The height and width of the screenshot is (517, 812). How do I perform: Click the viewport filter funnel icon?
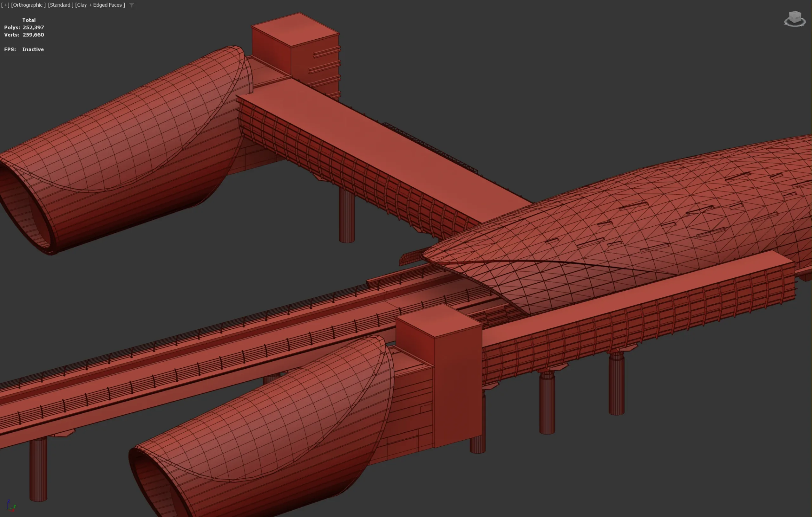pos(132,5)
